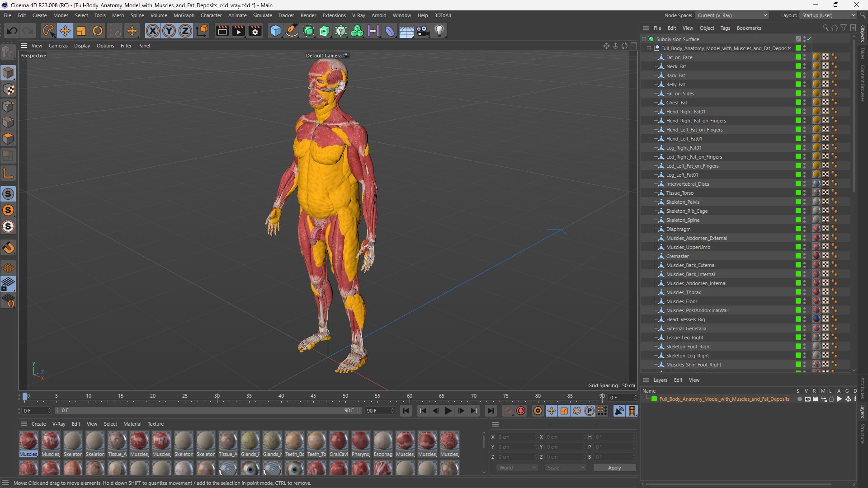The height and width of the screenshot is (488, 868).
Task: Click the Coordinate System cube icon
Action: tap(203, 31)
